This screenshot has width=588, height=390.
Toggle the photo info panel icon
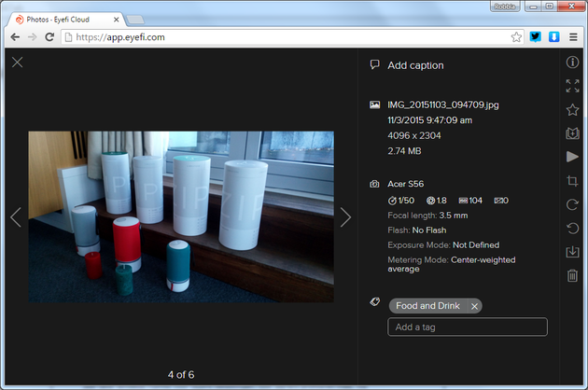pos(572,63)
